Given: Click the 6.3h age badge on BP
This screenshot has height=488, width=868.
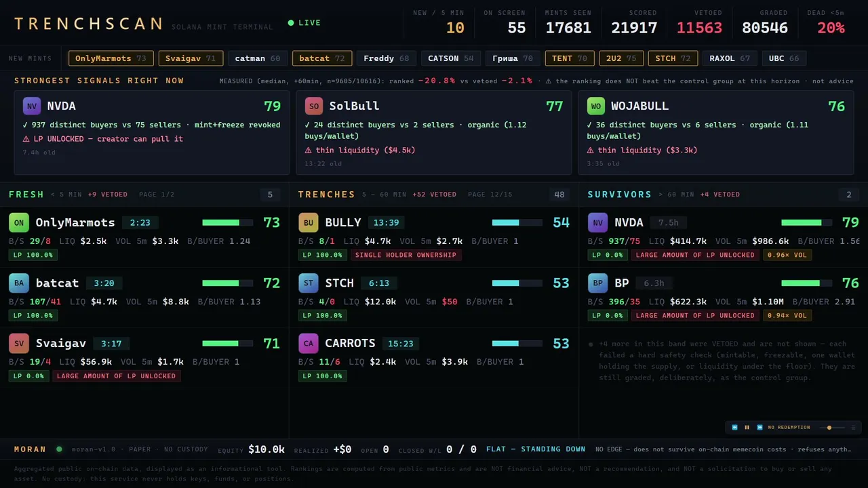Looking at the screenshot, I should (654, 283).
